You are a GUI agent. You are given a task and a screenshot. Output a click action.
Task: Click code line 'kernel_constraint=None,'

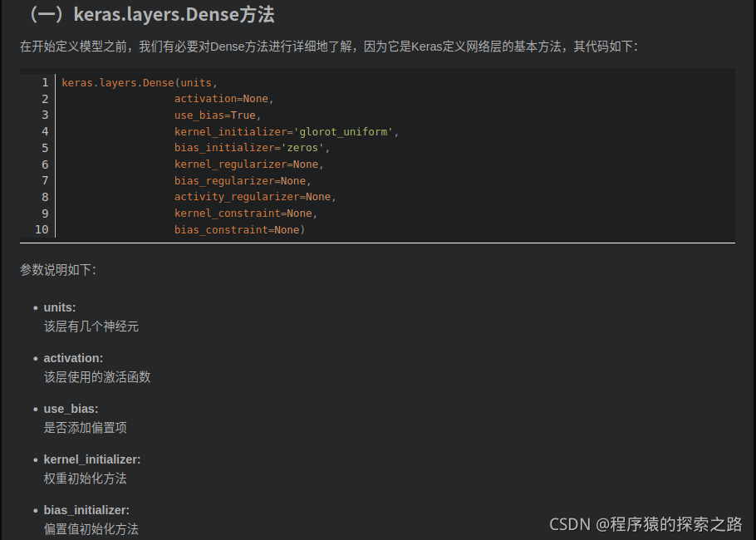pos(245,214)
